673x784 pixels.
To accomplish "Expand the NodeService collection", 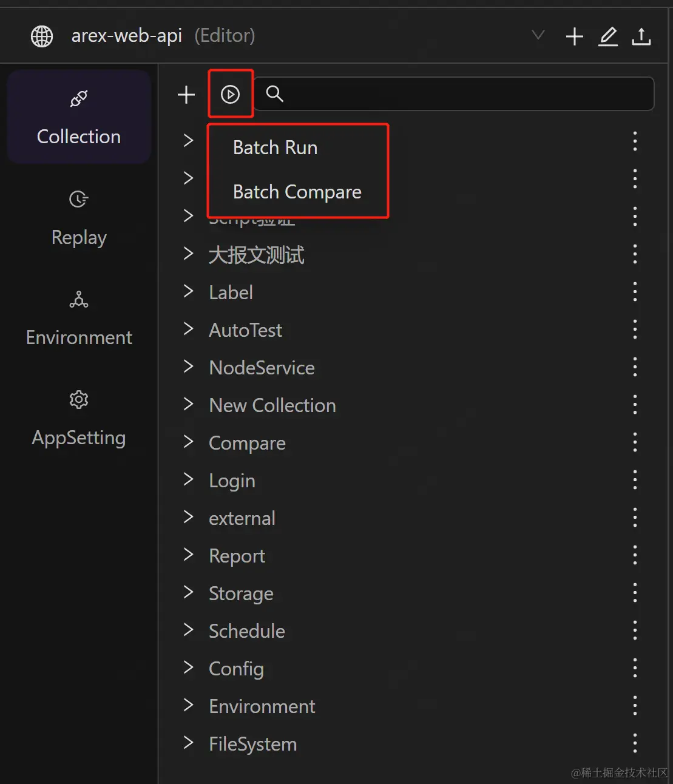I will tap(188, 367).
